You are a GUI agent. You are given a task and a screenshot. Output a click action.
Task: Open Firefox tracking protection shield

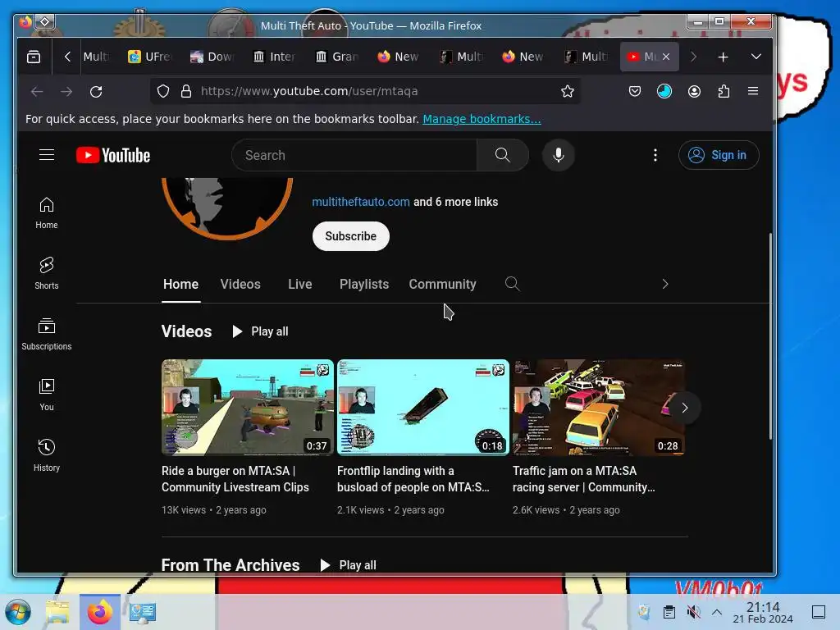(x=163, y=92)
